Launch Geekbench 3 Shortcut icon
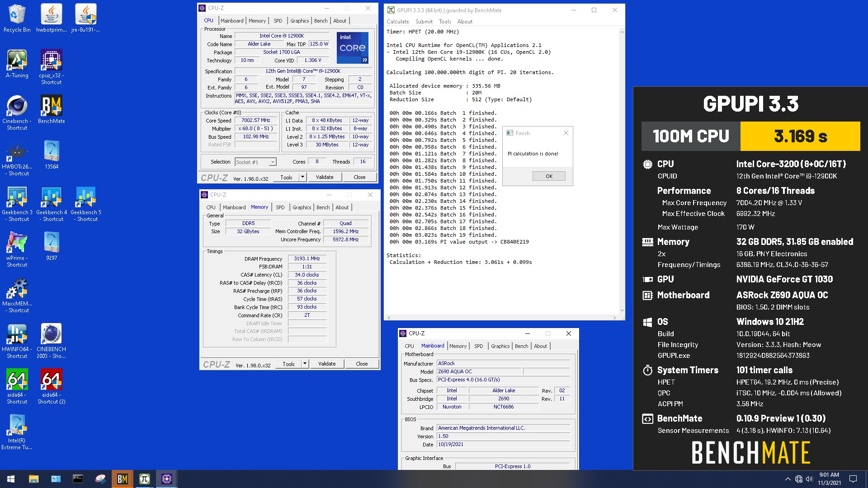 (x=17, y=204)
